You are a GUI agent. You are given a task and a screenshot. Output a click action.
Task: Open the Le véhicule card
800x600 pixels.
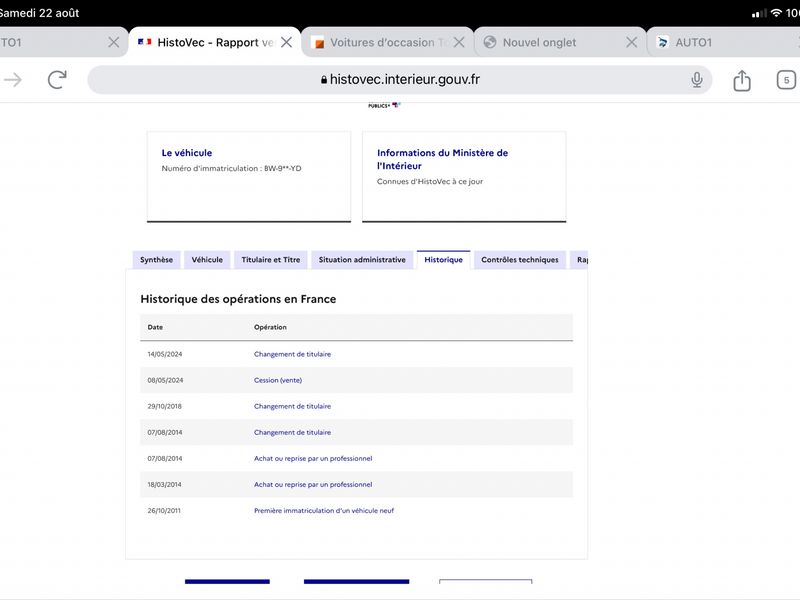tap(249, 177)
